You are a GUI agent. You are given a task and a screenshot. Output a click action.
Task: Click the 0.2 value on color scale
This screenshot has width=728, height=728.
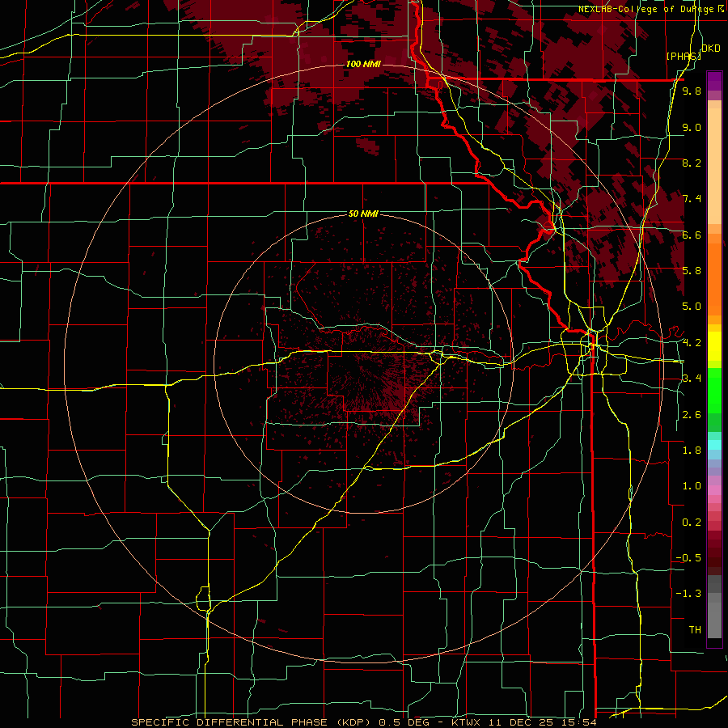pyautogui.click(x=692, y=522)
